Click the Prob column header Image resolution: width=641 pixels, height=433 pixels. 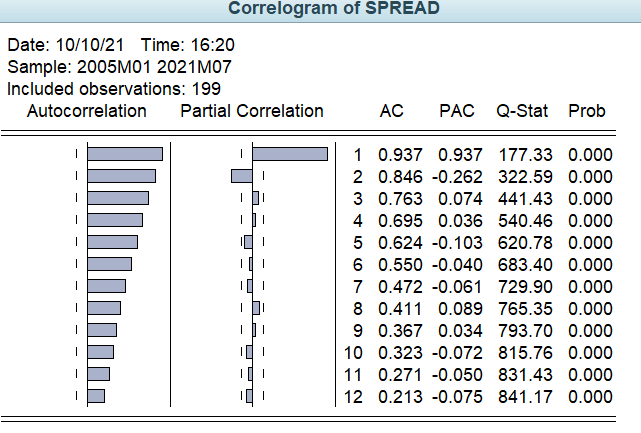[587, 111]
